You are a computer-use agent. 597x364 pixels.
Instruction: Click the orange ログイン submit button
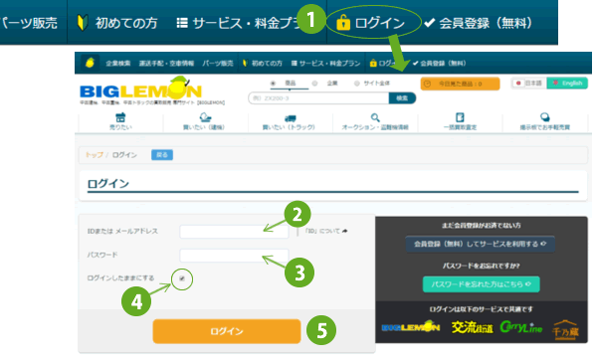(227, 331)
